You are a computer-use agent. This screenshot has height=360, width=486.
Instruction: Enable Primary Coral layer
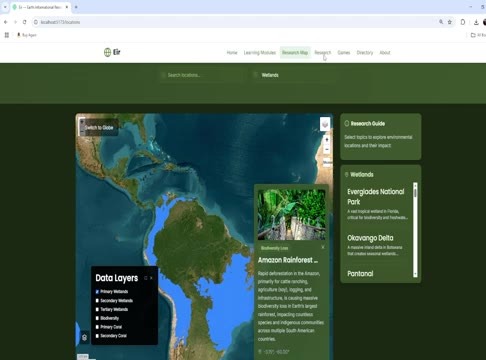point(97,327)
